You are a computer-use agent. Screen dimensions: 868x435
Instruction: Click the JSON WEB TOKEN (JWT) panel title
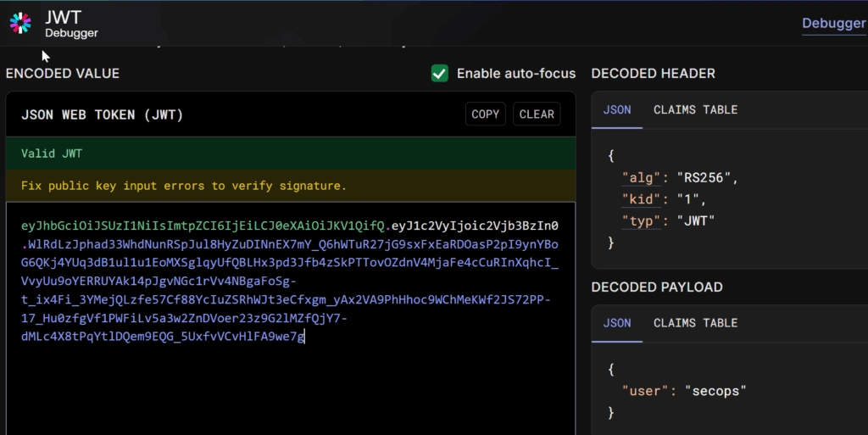[102, 114]
